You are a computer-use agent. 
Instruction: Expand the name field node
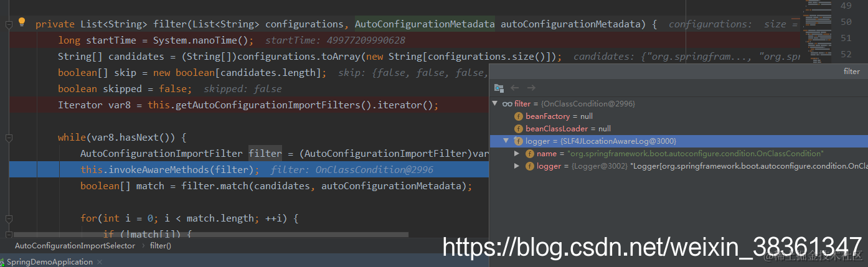point(517,154)
